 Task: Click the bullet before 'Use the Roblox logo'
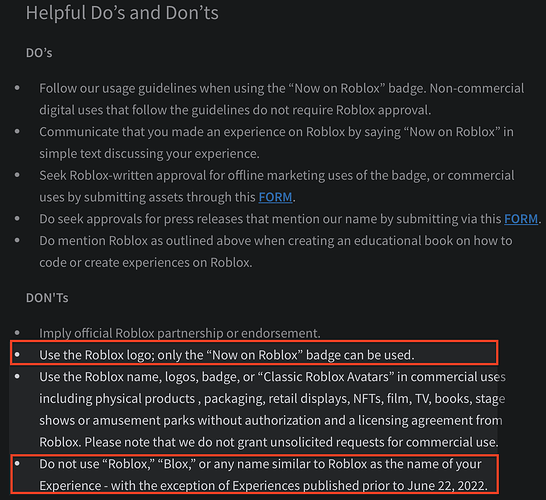coord(17,354)
